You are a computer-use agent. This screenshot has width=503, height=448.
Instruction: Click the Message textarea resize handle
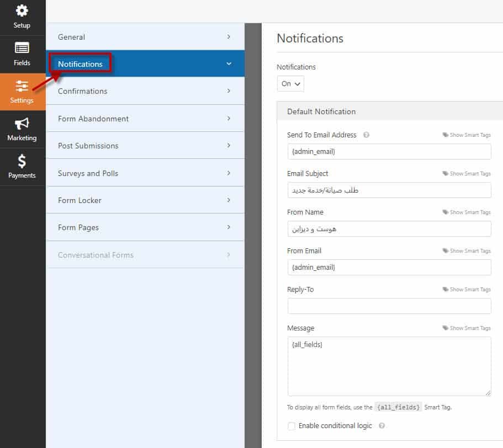(x=488, y=393)
